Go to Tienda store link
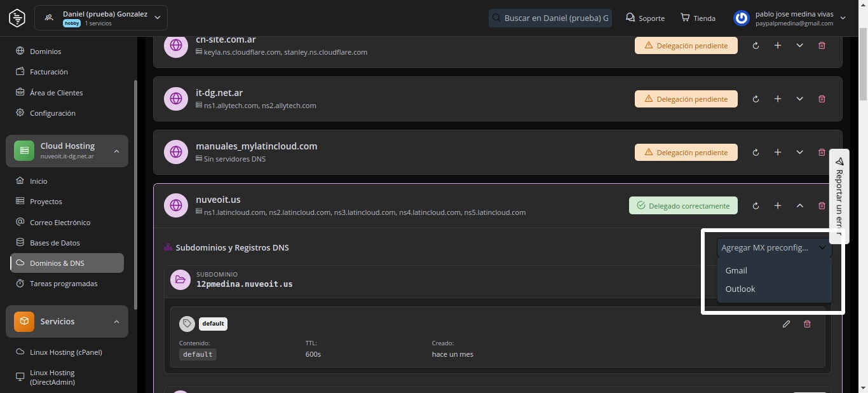868x393 pixels. pyautogui.click(x=698, y=18)
